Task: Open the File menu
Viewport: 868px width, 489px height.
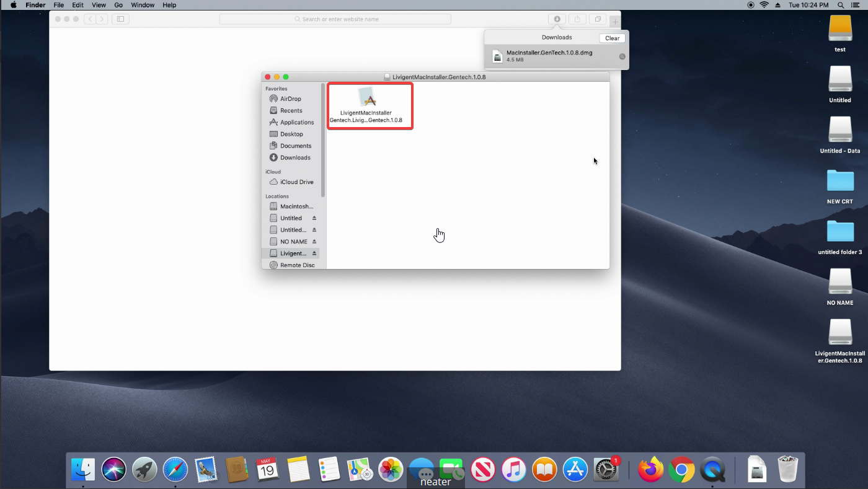Action: point(59,5)
